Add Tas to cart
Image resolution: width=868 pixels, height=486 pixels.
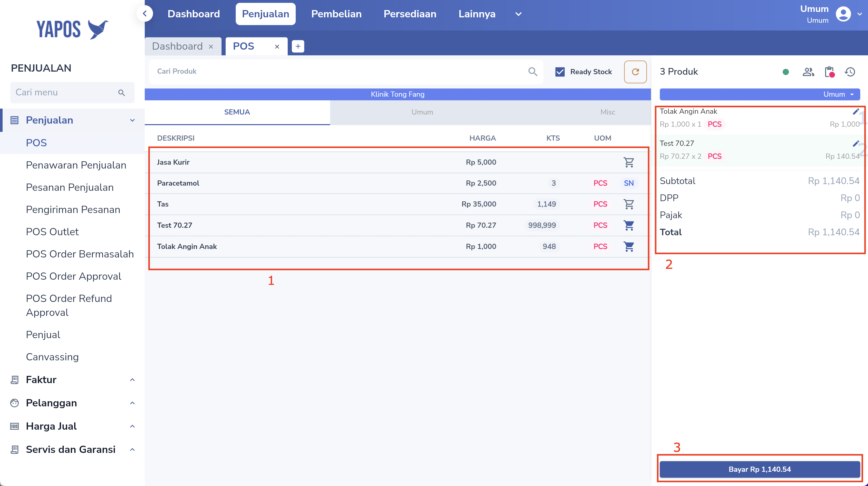(629, 204)
